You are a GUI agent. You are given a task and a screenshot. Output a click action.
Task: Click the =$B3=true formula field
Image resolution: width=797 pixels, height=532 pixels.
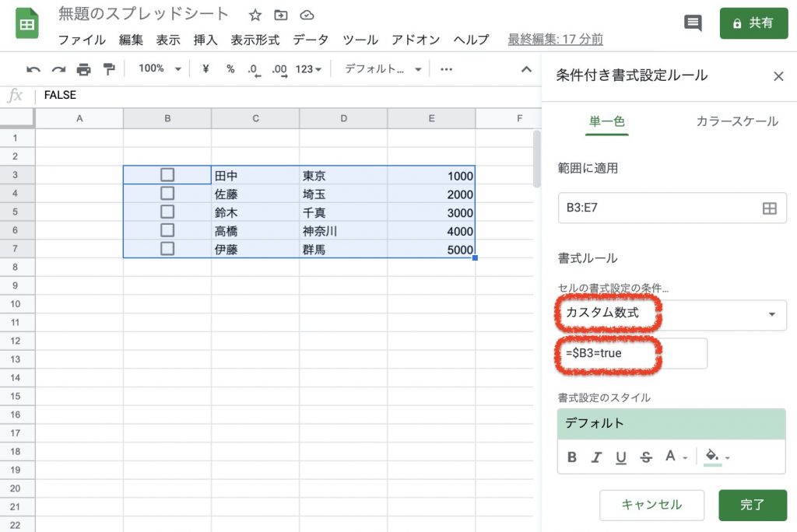tap(632, 353)
